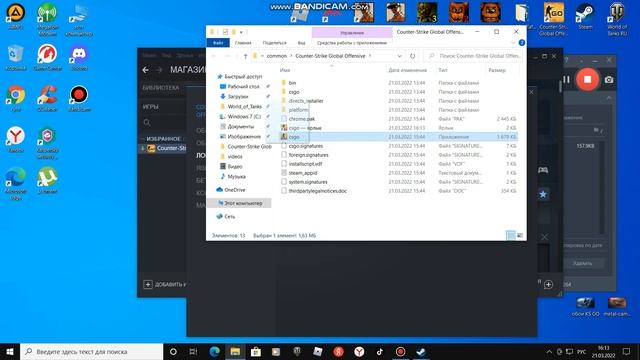
Task: Sort files by Имя column header
Action: [x=285, y=70]
